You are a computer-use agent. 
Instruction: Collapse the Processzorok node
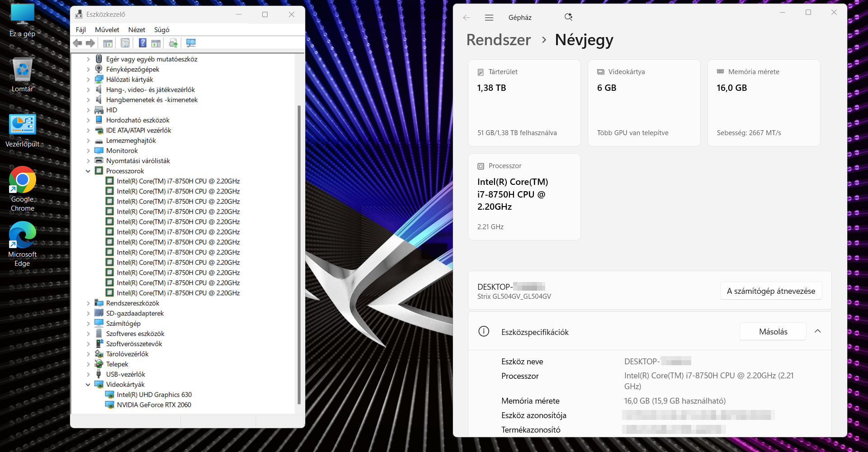88,171
